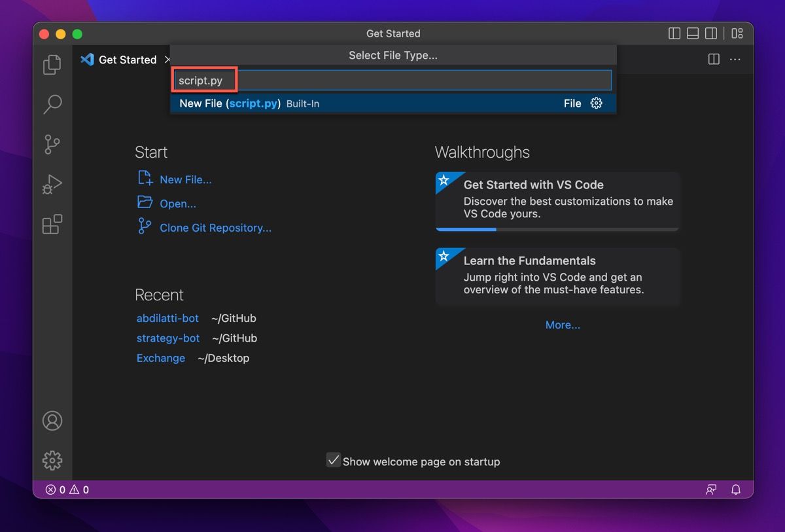Image resolution: width=785 pixels, height=532 pixels.
Task: Select the Run and Debug icon
Action: 52,185
